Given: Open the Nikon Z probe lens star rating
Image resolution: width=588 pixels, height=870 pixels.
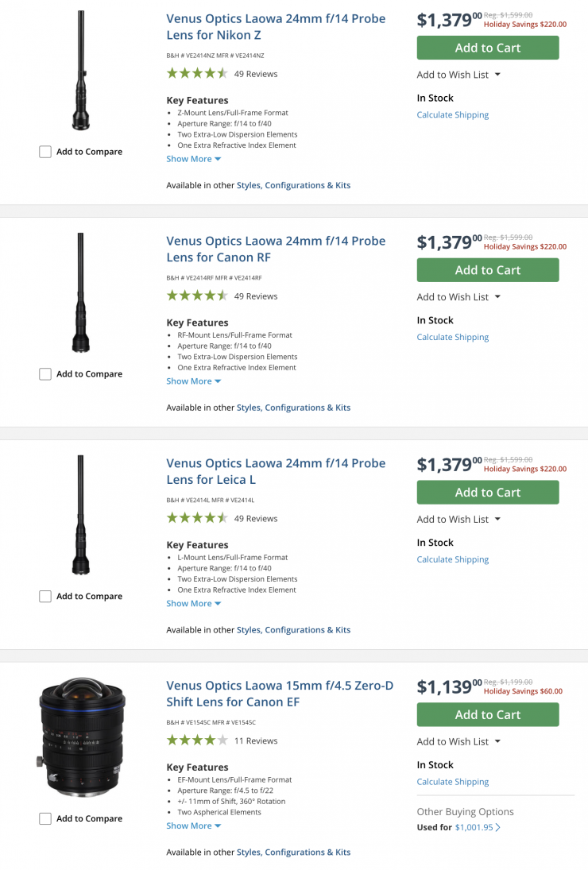Looking at the screenshot, I should (197, 74).
